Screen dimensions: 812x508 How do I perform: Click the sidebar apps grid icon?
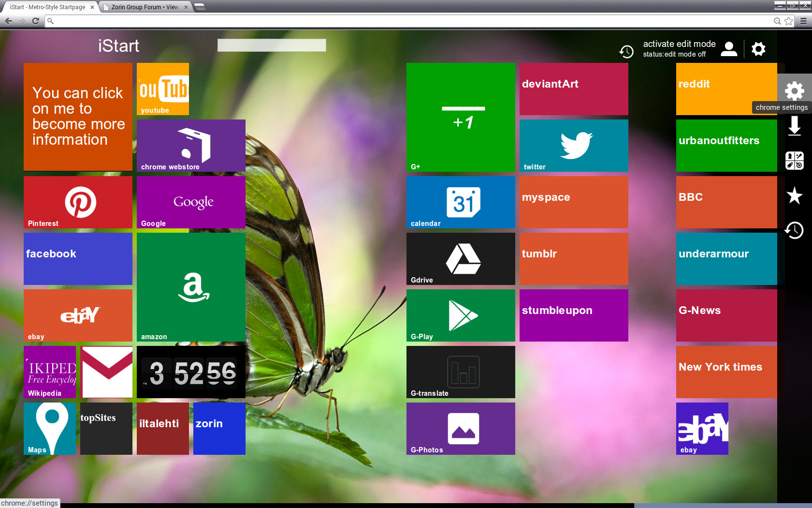[x=794, y=161]
